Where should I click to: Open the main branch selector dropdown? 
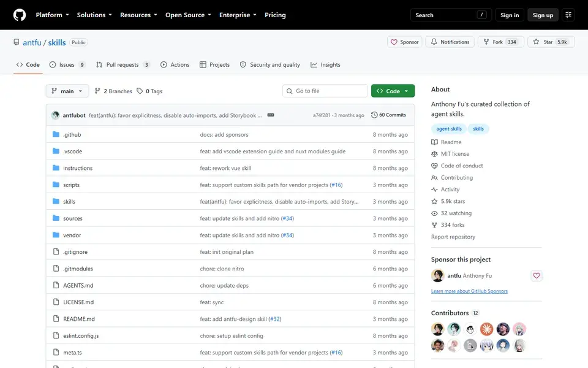click(67, 91)
